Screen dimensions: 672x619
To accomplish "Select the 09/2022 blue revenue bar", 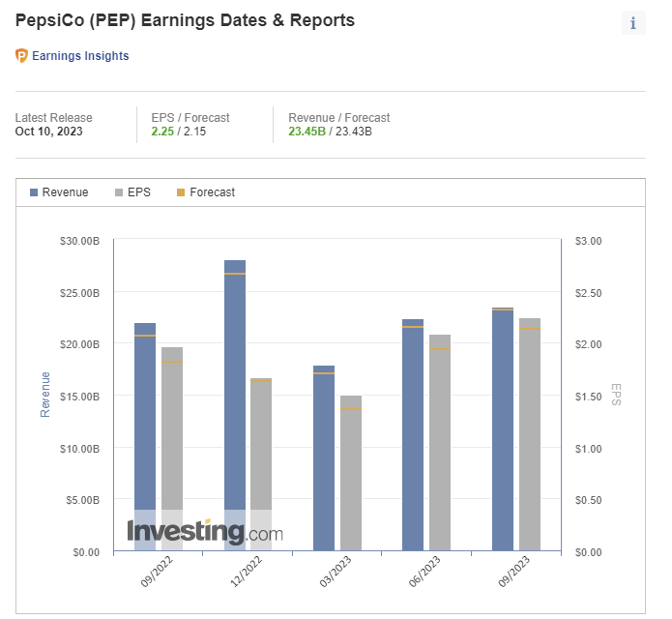I will coord(145,436).
